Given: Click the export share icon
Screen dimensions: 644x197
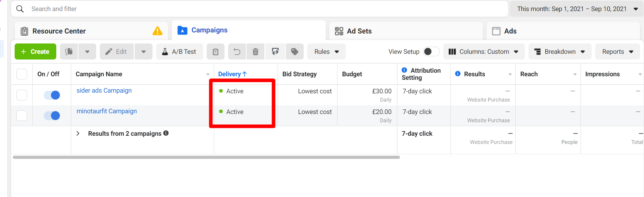Looking at the screenshot, I should [275, 52].
